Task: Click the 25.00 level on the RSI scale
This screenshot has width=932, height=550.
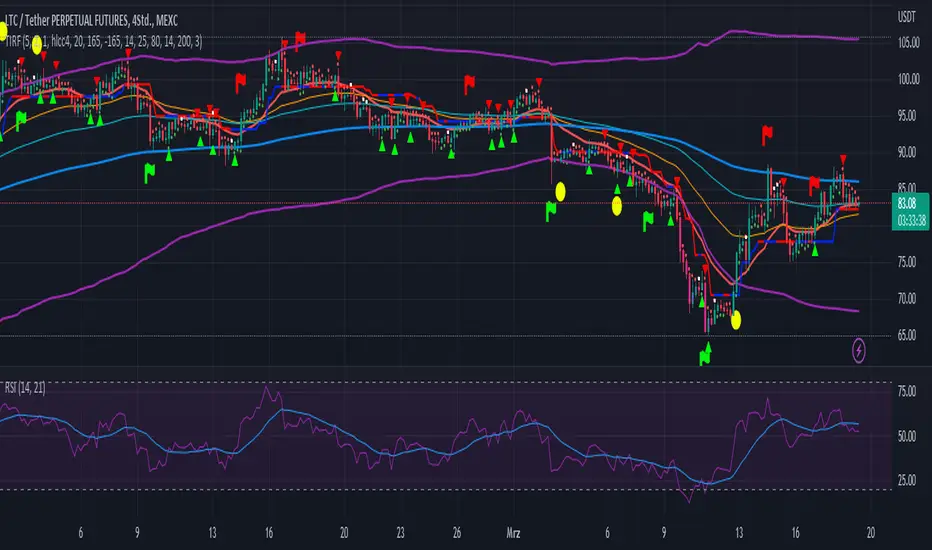Action: point(906,480)
